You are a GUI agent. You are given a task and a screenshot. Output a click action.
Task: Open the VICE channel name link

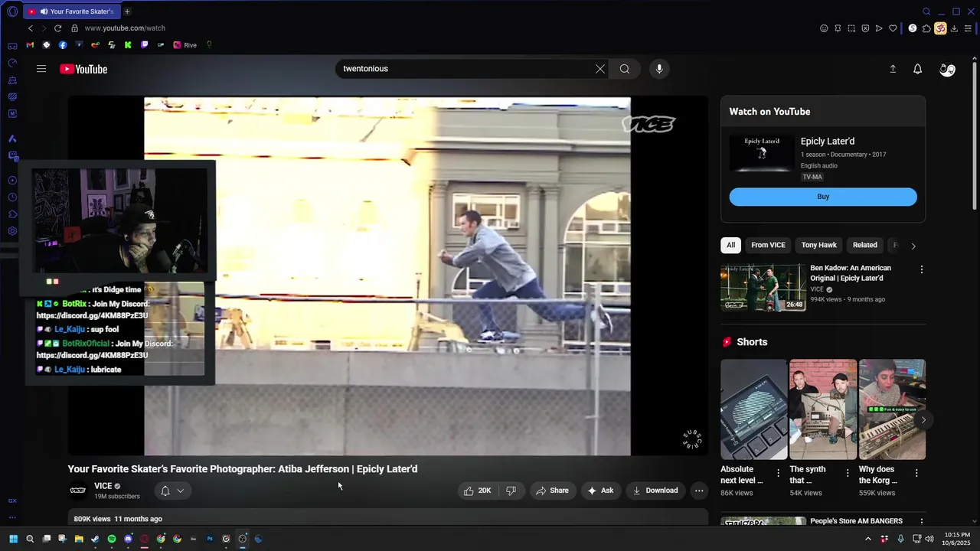pos(103,486)
